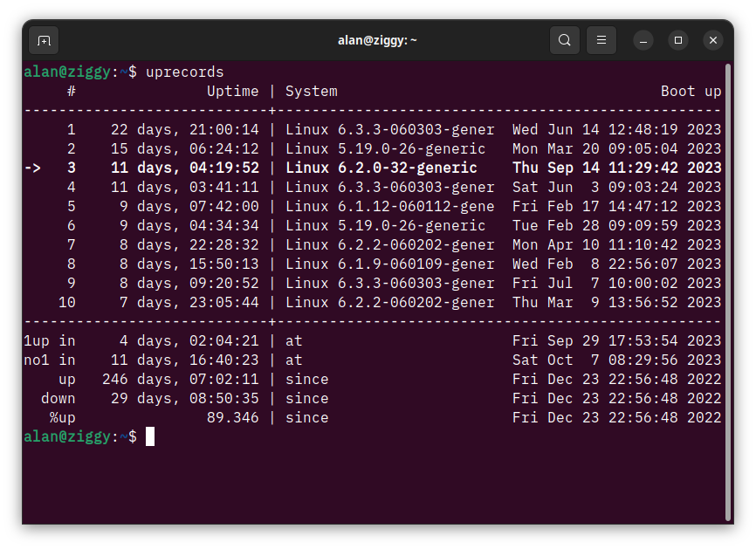Screen dimensions: 756x549
Task: Close the terminal window
Action: pyautogui.click(x=713, y=40)
